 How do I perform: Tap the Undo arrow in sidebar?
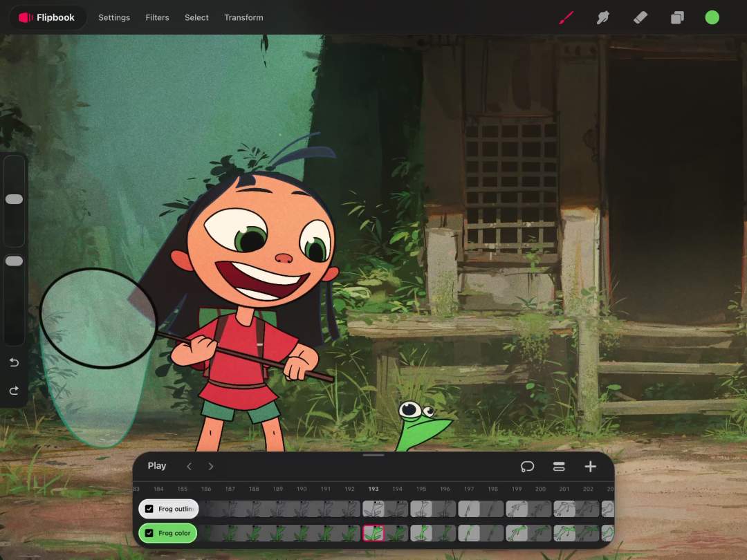click(x=14, y=363)
